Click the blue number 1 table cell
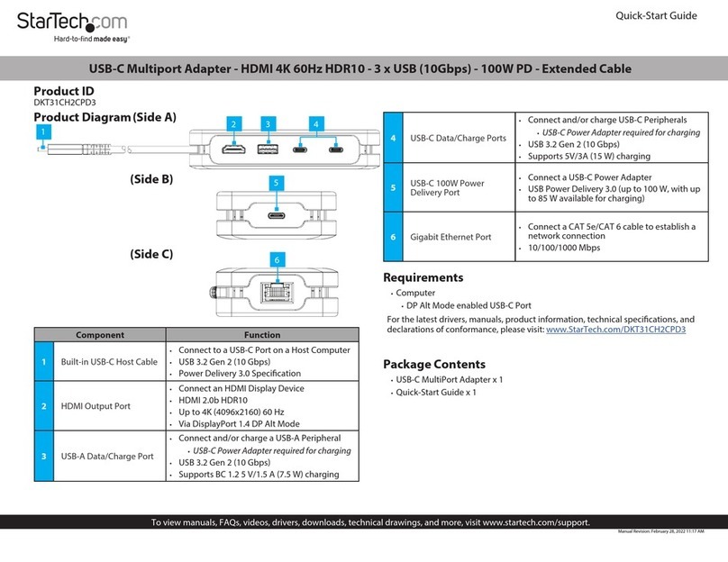728x562 pixels. [x=44, y=361]
